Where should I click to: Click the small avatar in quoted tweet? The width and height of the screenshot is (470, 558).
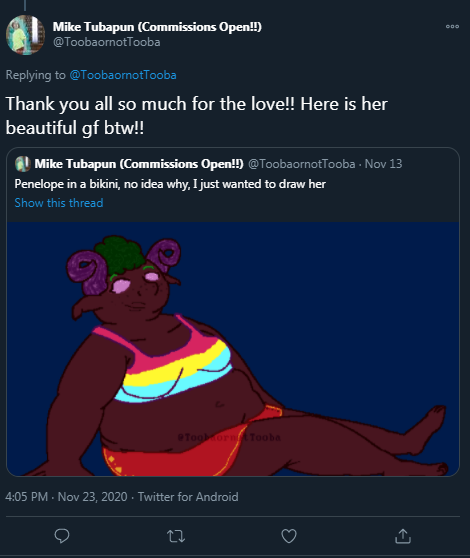(22, 164)
